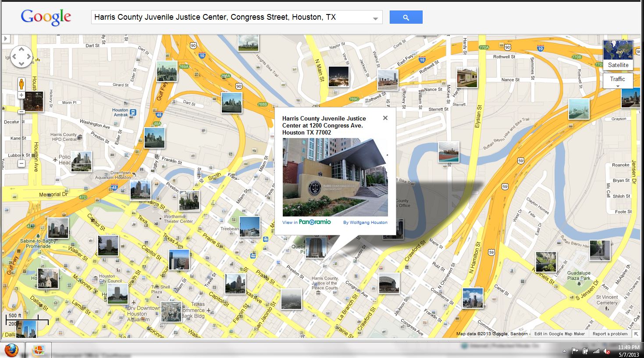Click the Harris County HPD Central building icon
The width and height of the screenshot is (644, 358).
[x=80, y=138]
